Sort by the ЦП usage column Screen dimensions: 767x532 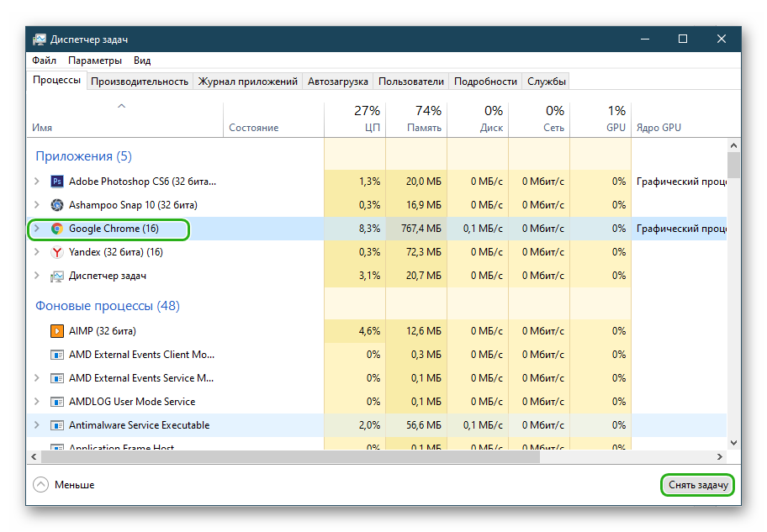pyautogui.click(x=355, y=119)
